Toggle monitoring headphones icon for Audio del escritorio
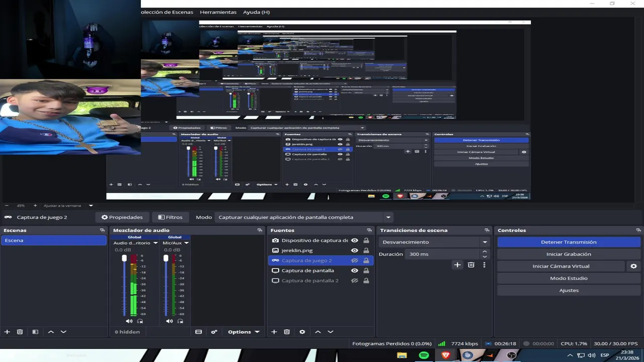 (x=140, y=321)
